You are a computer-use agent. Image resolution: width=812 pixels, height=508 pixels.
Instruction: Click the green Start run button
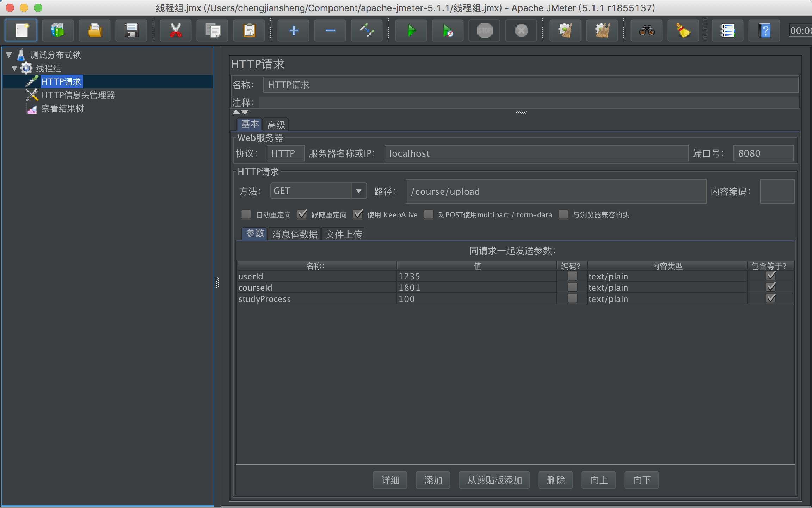coord(411,31)
